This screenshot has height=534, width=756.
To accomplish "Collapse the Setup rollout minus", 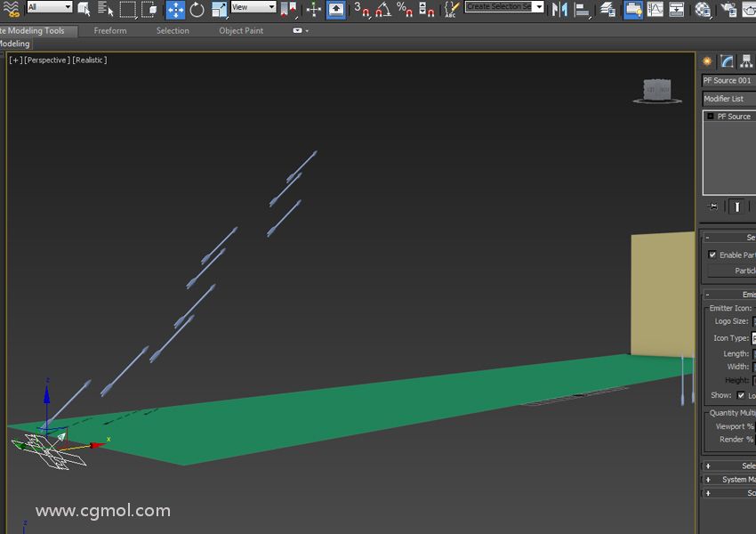I will 707,238.
